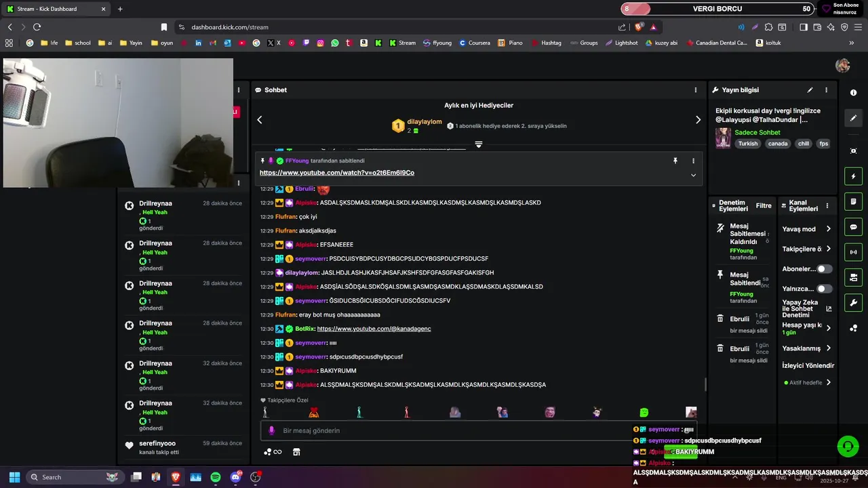The width and height of the screenshot is (868, 488).
Task: Open Yayın bilgisi three-dot options menu
Action: coord(826,90)
